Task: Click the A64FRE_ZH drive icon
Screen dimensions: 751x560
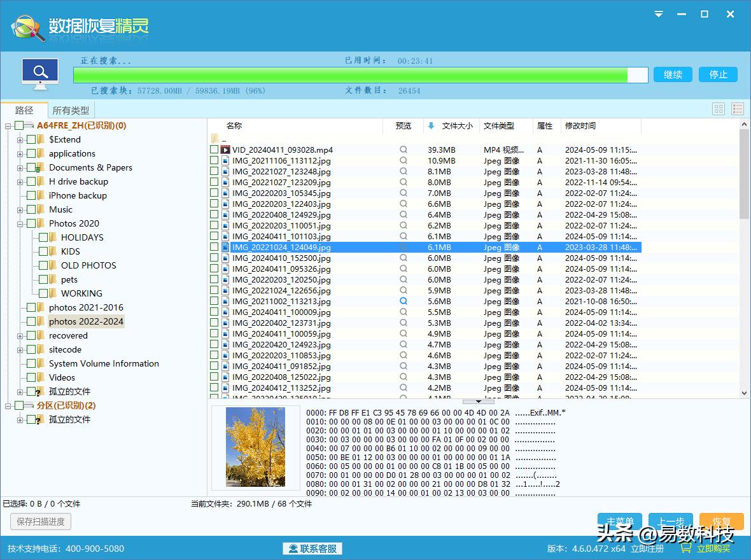Action: point(29,125)
